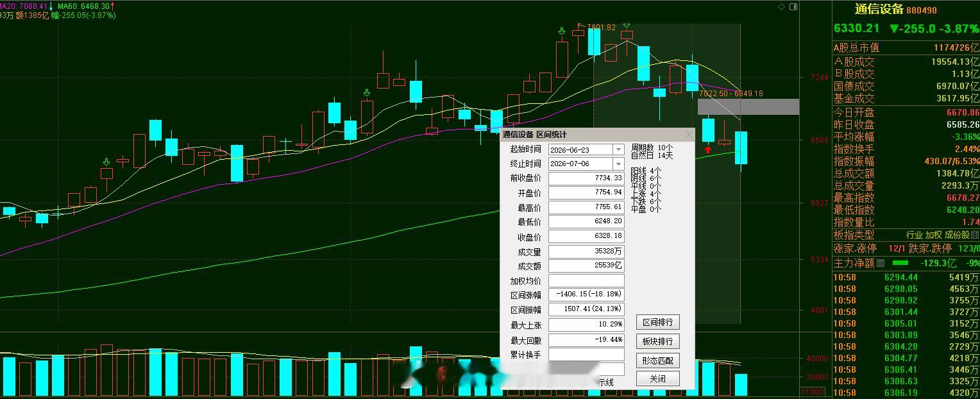980x399 pixels.
Task: Click the 加权 link in 板指类型 row
Action: [x=933, y=235]
